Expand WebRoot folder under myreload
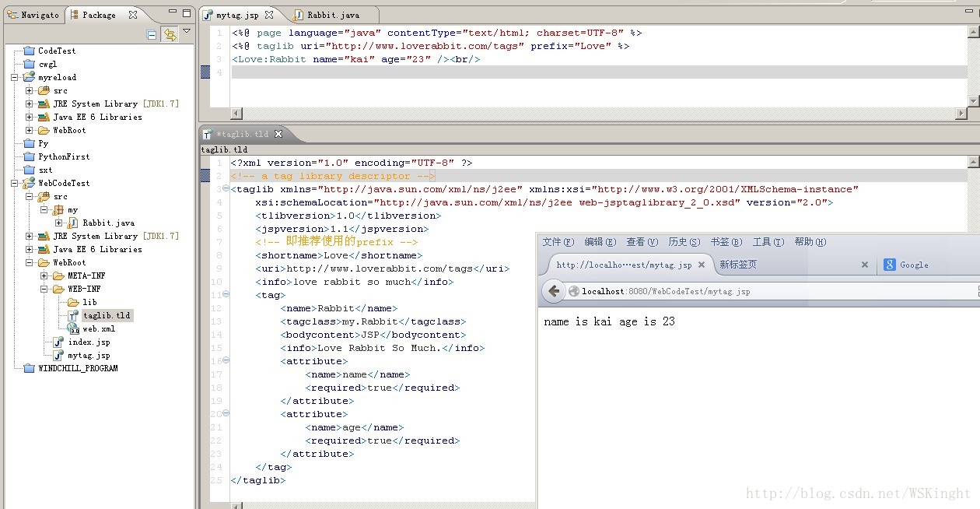The width and height of the screenshot is (980, 509). (30, 130)
